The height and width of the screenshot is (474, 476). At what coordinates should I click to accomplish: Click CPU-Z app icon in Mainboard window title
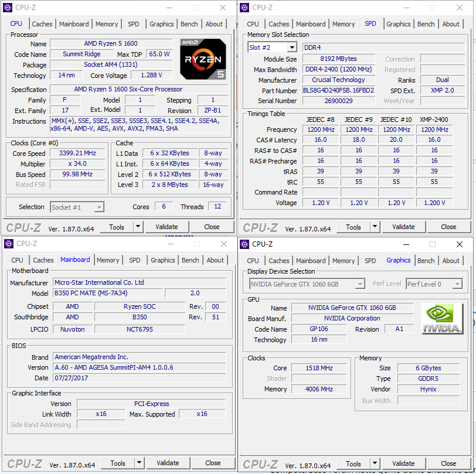point(9,243)
